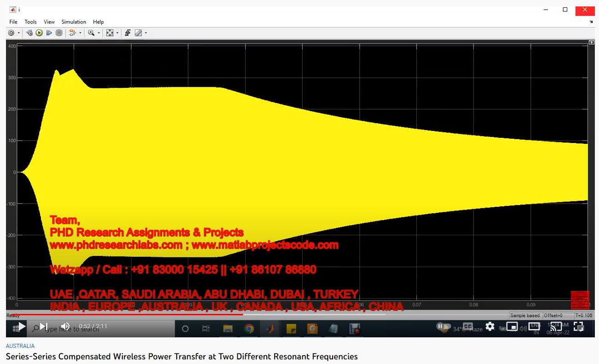Expand the measurements tool dropdown arrow

(x=146, y=33)
